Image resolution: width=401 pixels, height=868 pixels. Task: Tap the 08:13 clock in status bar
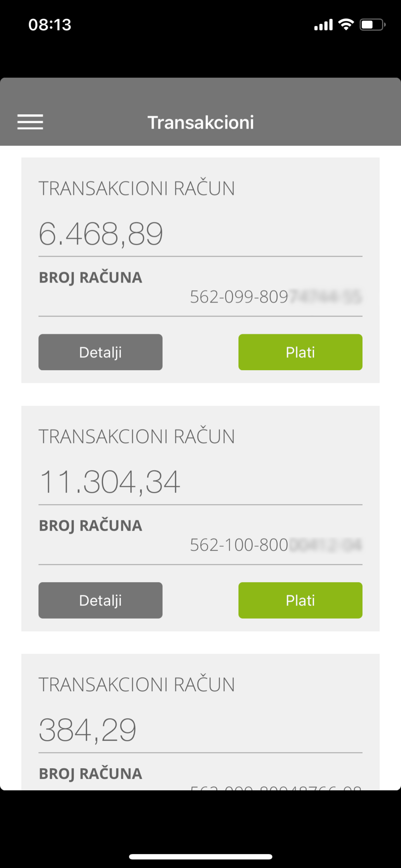click(x=50, y=25)
